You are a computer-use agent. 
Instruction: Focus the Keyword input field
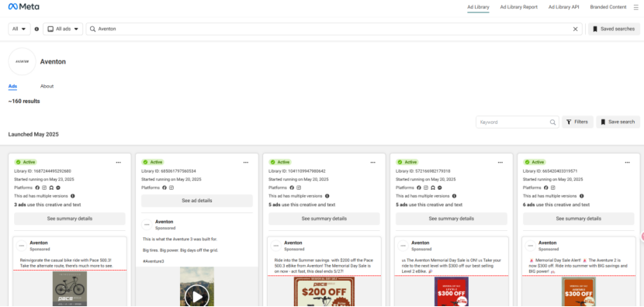[517, 122]
